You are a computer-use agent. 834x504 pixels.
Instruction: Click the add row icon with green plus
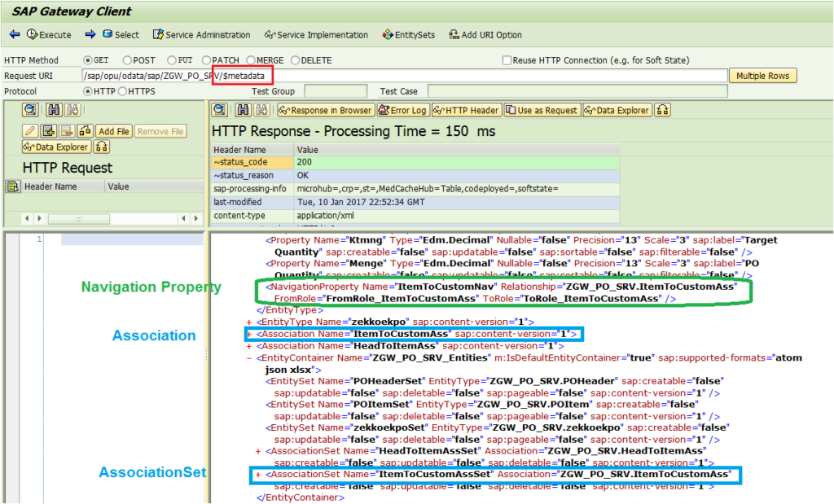coord(48,131)
